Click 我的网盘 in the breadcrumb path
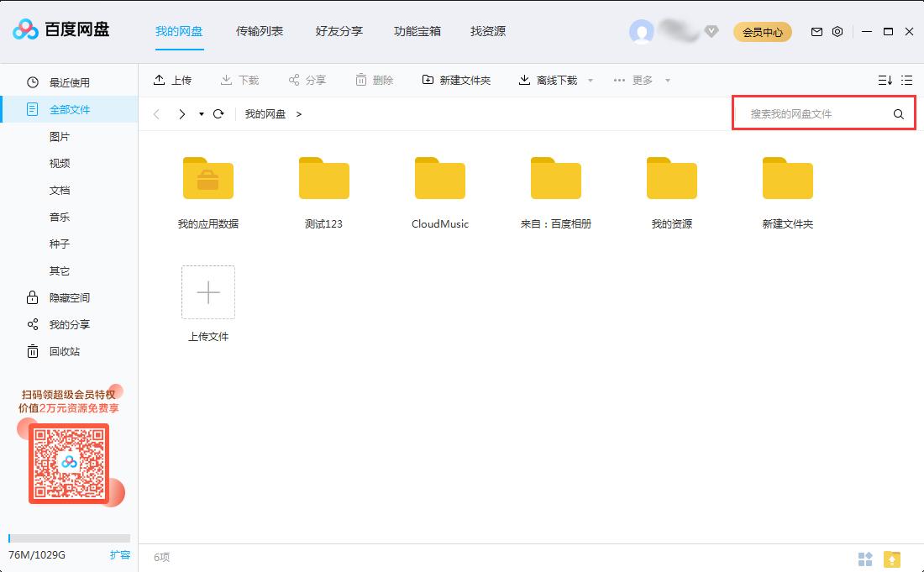Screen dimensions: 924x572 click(x=265, y=113)
